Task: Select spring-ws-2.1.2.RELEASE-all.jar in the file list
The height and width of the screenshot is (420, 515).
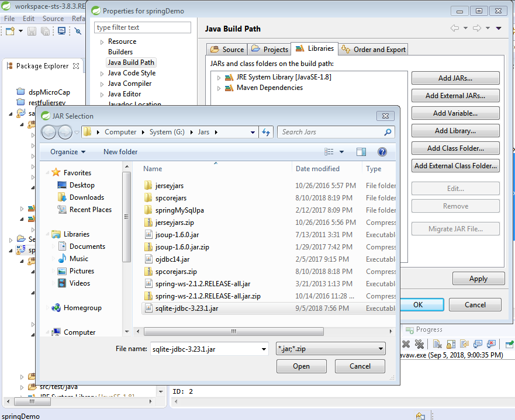Action: [205, 284]
